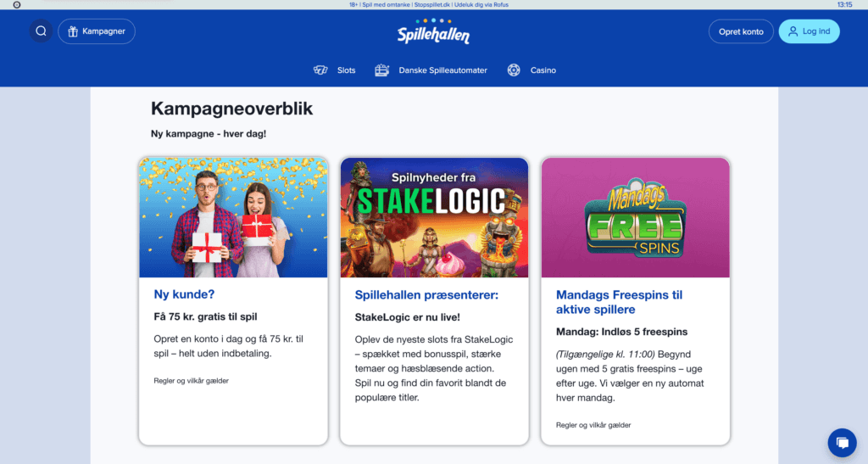Click the circular icon in top-left status bar
The image size is (868, 464).
pos(17,4)
